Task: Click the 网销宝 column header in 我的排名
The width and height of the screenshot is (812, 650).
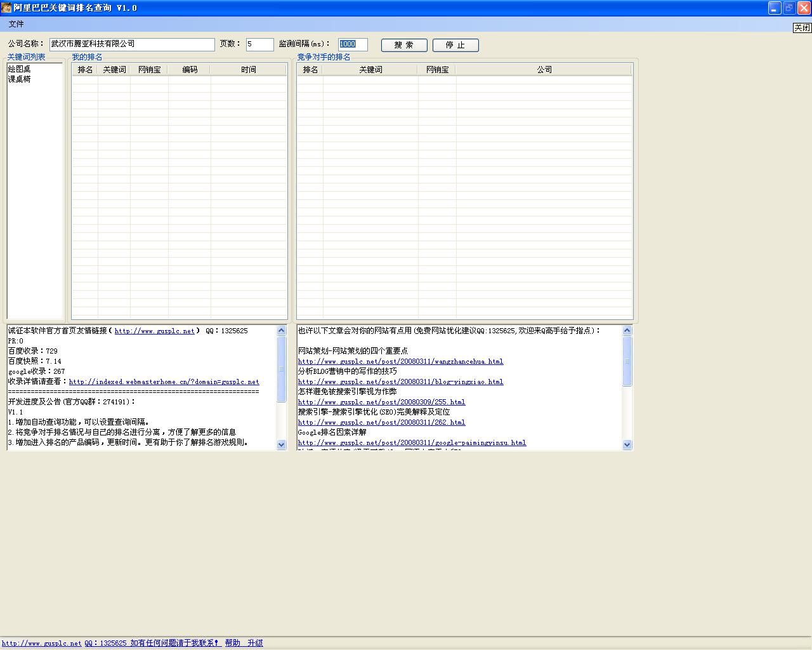Action: coord(150,70)
